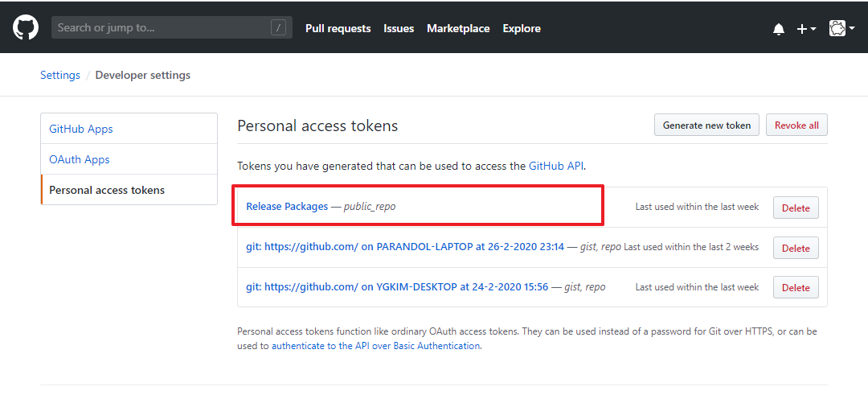This screenshot has height=399, width=868.
Task: Return to Settings via breadcrumb link
Action: coord(60,75)
